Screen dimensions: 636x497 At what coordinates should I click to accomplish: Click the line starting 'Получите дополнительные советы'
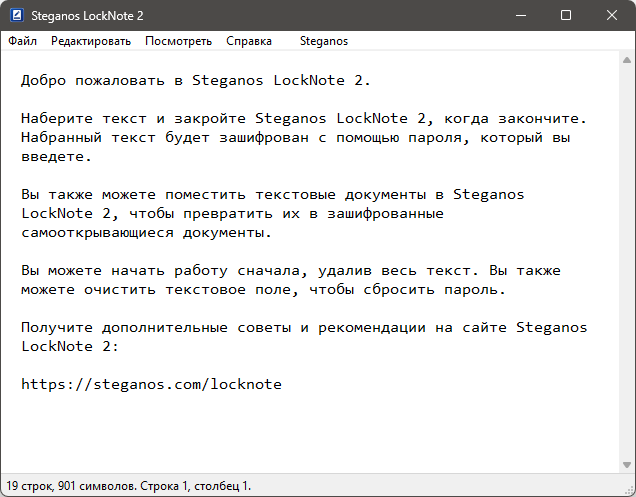[304, 327]
